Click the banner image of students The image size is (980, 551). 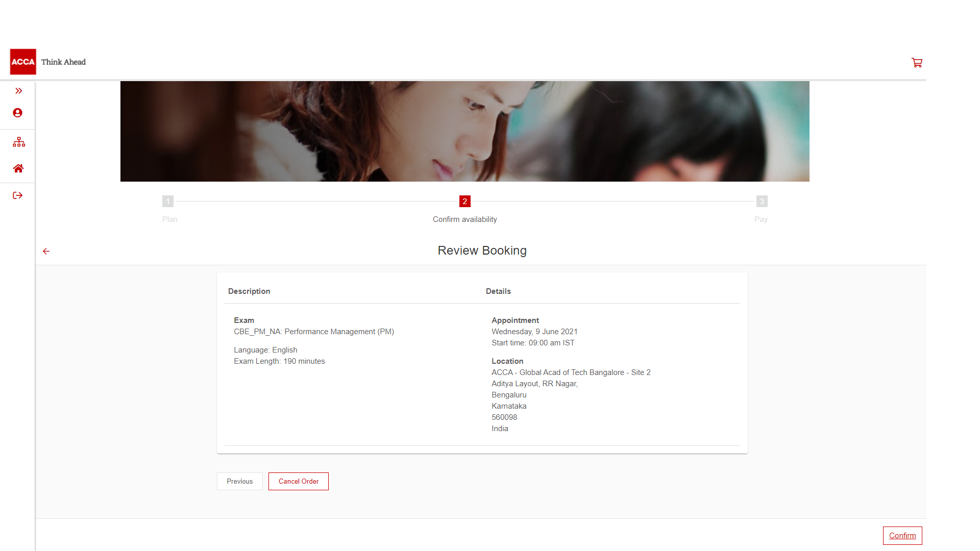[x=464, y=131]
